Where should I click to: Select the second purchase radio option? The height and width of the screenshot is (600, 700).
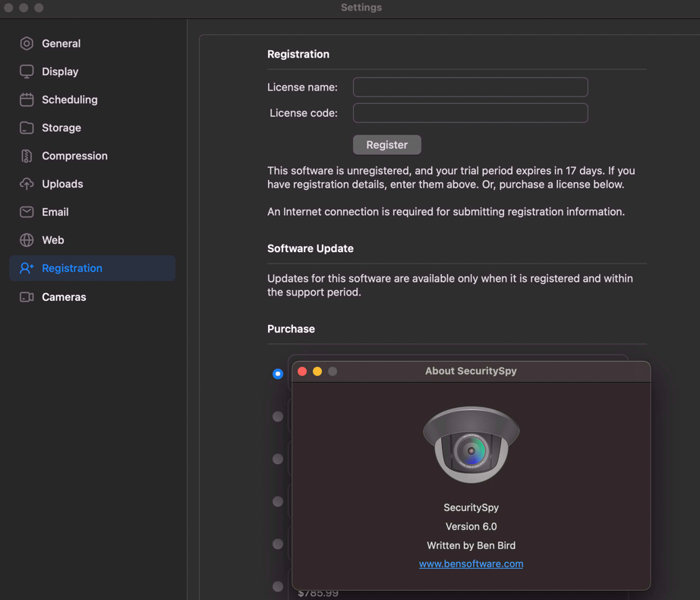tap(278, 416)
